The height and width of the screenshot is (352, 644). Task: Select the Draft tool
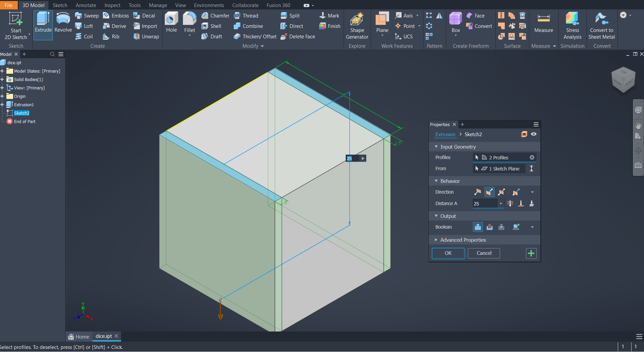coord(212,37)
